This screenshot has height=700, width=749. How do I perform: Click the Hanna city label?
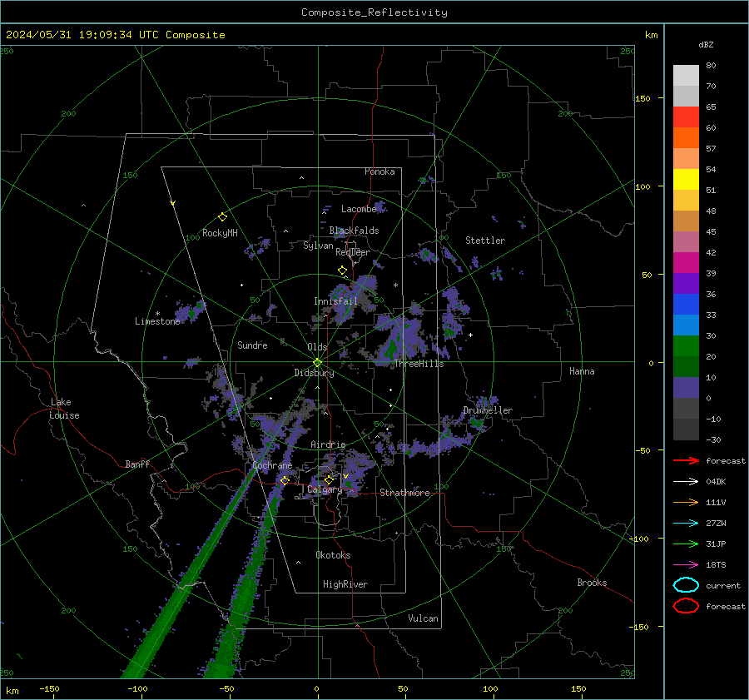pyautogui.click(x=582, y=371)
